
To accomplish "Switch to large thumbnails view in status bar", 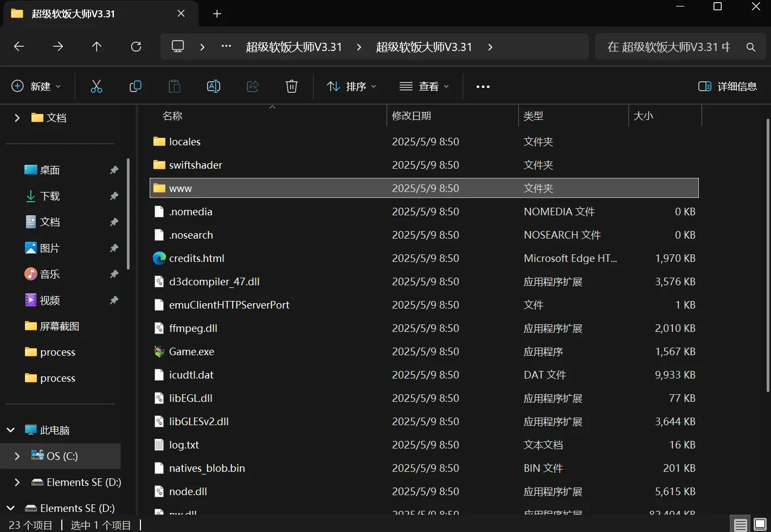I will [760, 524].
